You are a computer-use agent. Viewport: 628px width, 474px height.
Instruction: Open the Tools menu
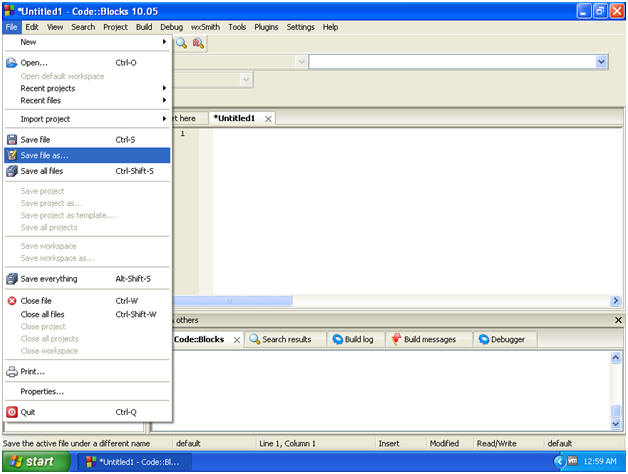tap(237, 27)
